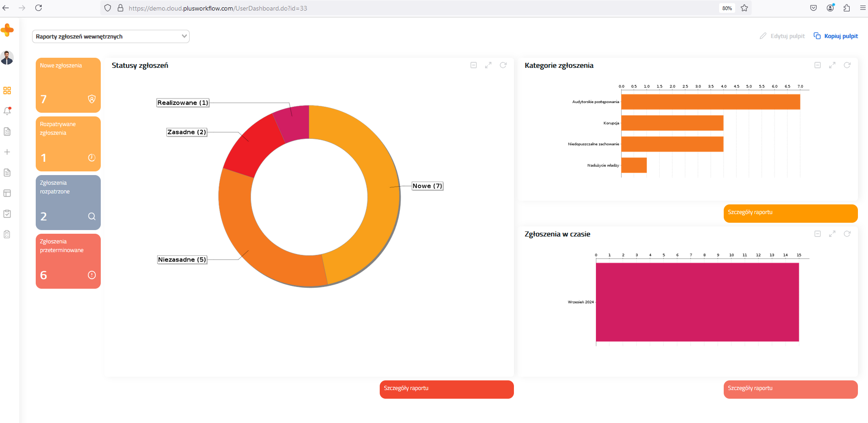868x423 pixels.
Task: Click clock icon on Rozpatrywane zgłoszenia tile
Action: (x=92, y=158)
